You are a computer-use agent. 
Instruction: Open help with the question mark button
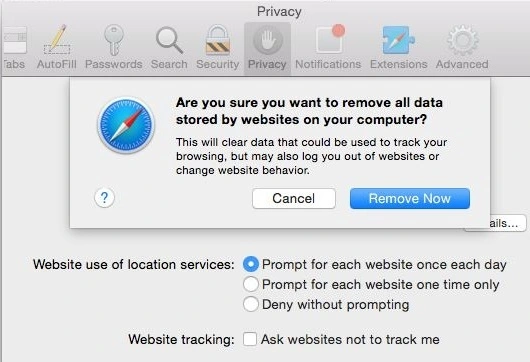[x=104, y=198]
